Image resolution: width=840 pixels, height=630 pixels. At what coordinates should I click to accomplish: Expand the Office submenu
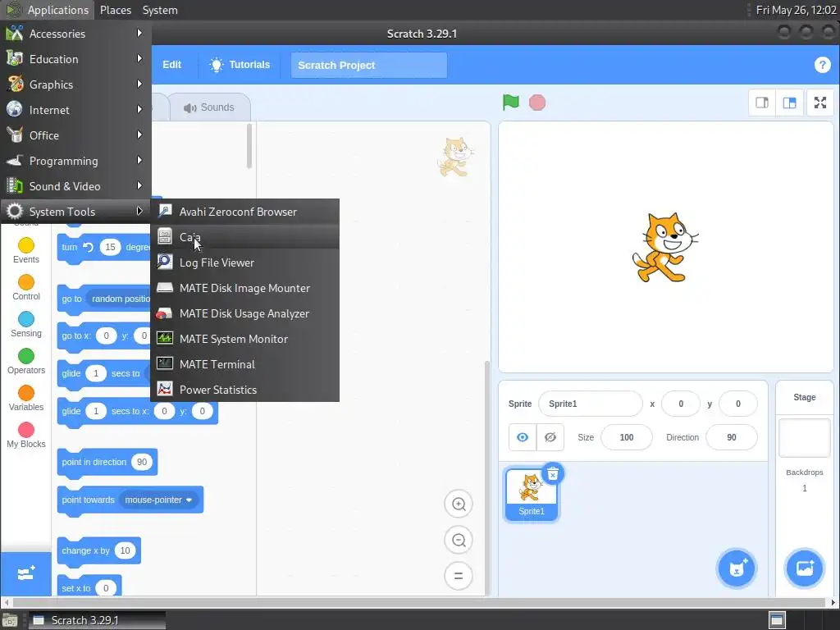pos(75,135)
